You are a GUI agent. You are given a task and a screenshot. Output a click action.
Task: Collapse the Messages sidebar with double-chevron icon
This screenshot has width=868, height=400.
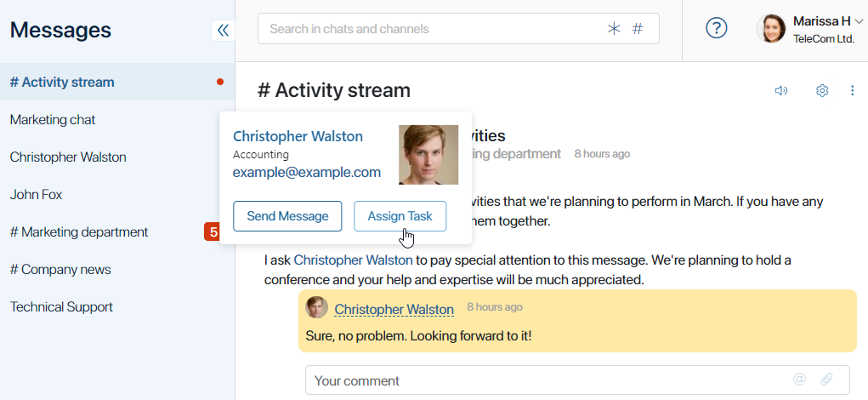point(223,30)
